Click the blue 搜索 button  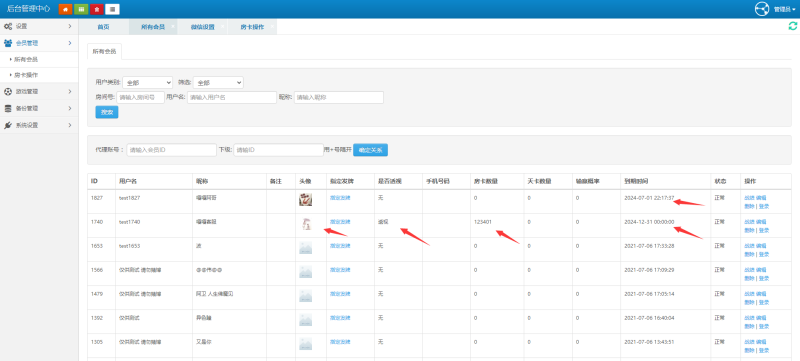pyautogui.click(x=107, y=112)
